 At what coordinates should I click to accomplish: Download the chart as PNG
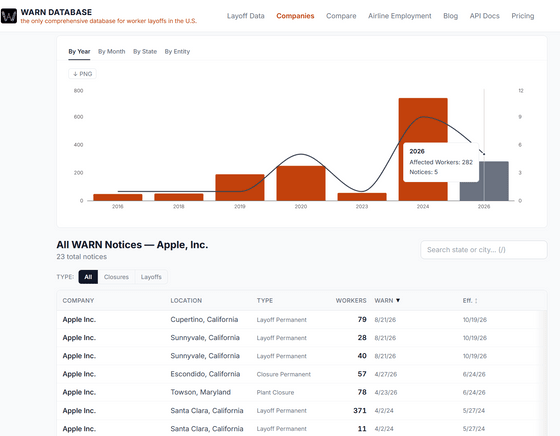click(82, 74)
